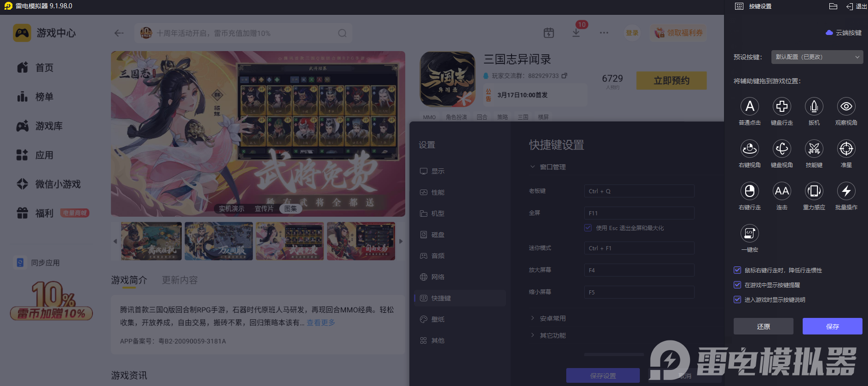Open the 预设按键 preset dropdown
The height and width of the screenshot is (386, 868).
coord(817,57)
